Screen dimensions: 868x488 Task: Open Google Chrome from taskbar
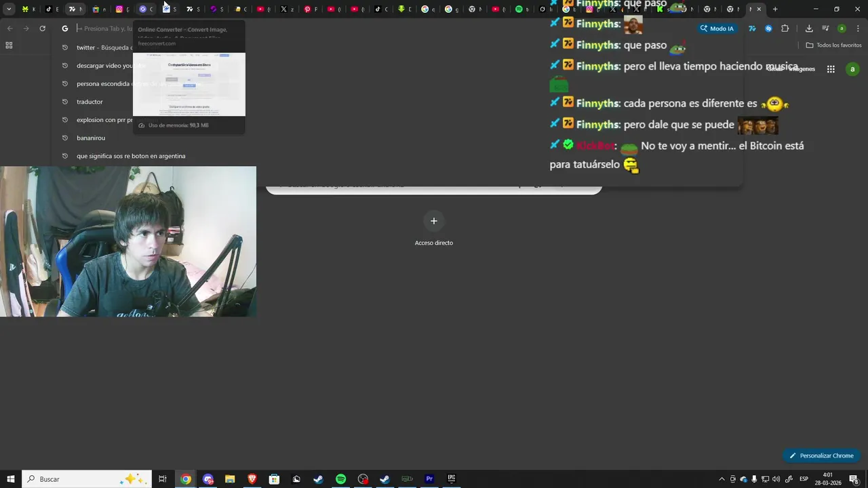pos(186,479)
